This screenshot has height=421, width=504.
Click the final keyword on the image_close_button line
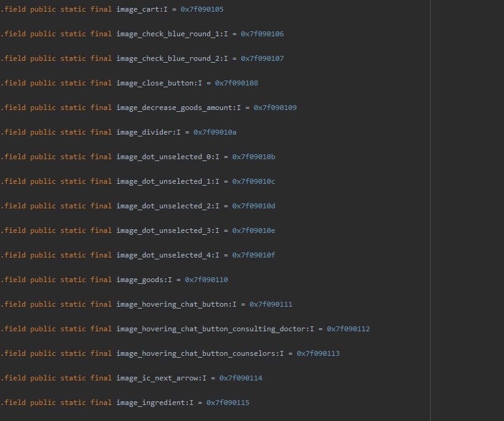point(101,83)
